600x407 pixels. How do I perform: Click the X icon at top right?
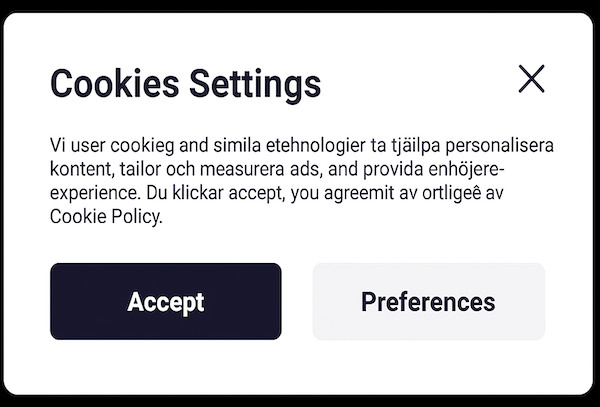[531, 79]
